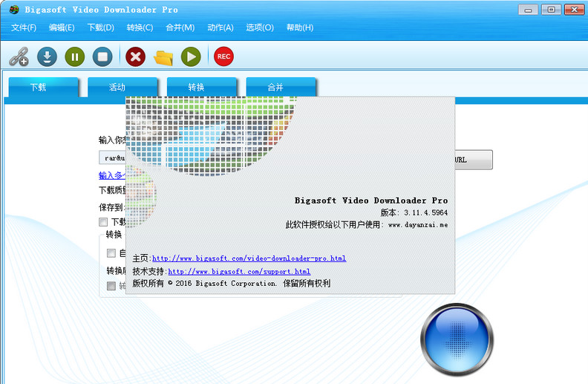Stop task with blue stop icon
This screenshot has width=588, height=384.
coord(102,56)
